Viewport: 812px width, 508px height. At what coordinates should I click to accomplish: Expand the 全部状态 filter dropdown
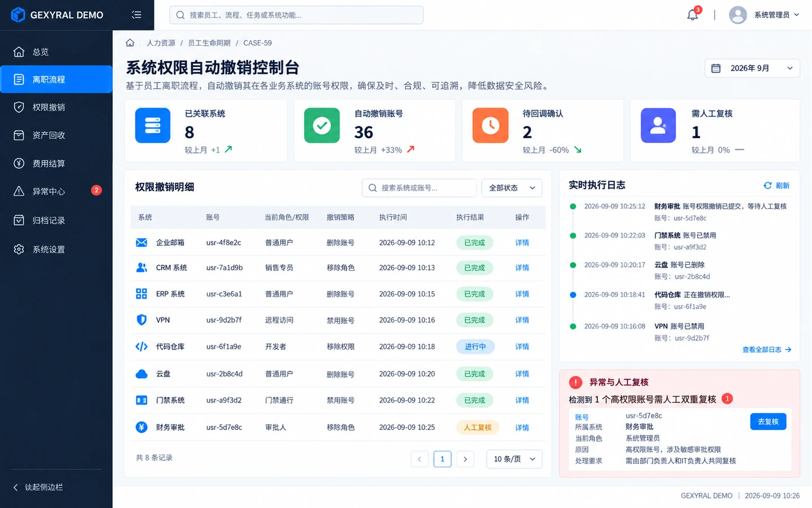point(512,188)
